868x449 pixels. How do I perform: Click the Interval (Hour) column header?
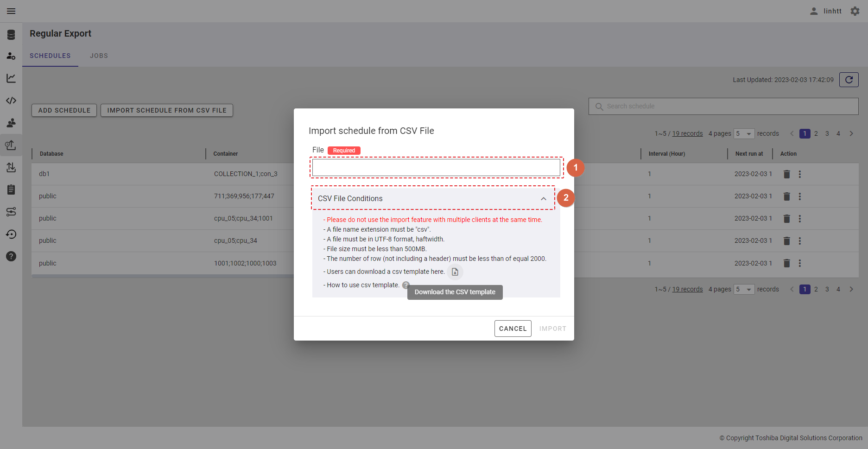667,154
